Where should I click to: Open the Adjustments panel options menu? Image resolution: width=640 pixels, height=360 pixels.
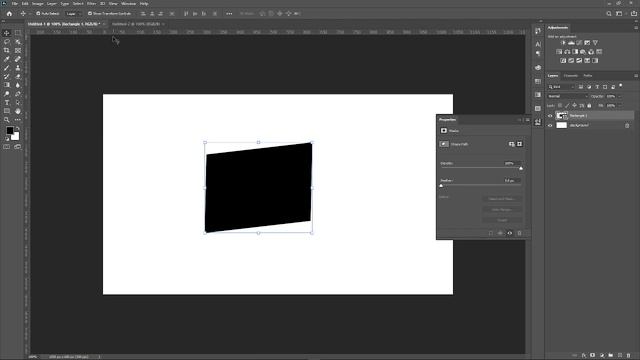[636, 28]
